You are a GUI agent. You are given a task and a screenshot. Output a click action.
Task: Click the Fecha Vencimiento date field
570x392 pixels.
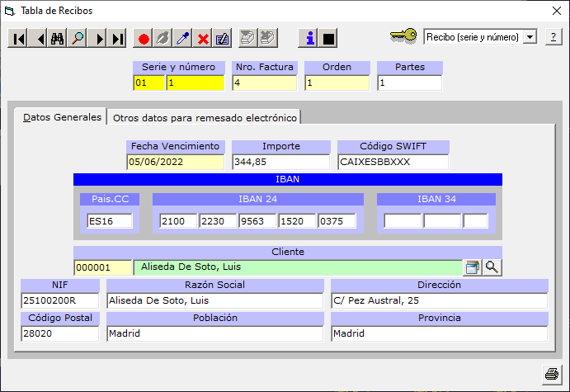pos(175,162)
